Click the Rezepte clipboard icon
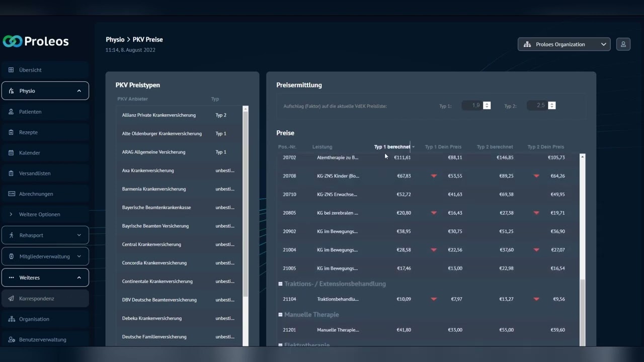Screen dimensions: 644x362 11,132
